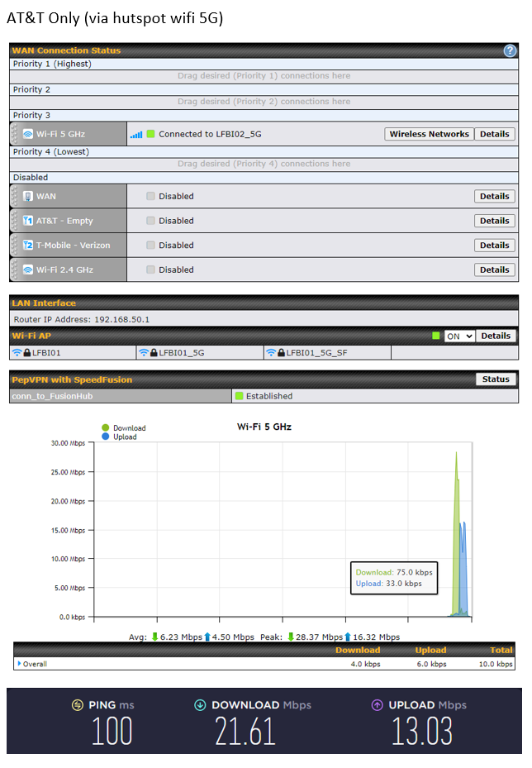
Task: Click the Wi-Fi 2.4 GHz connection icon
Action: pyautogui.click(x=28, y=270)
